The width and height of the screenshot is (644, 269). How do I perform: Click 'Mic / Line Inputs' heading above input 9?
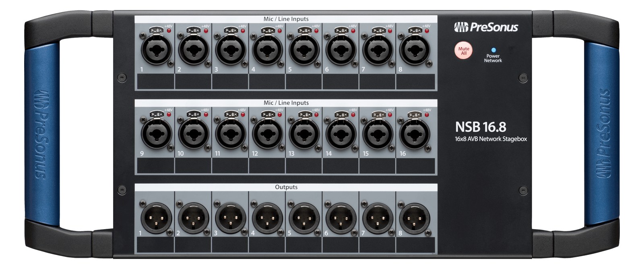tap(286, 103)
